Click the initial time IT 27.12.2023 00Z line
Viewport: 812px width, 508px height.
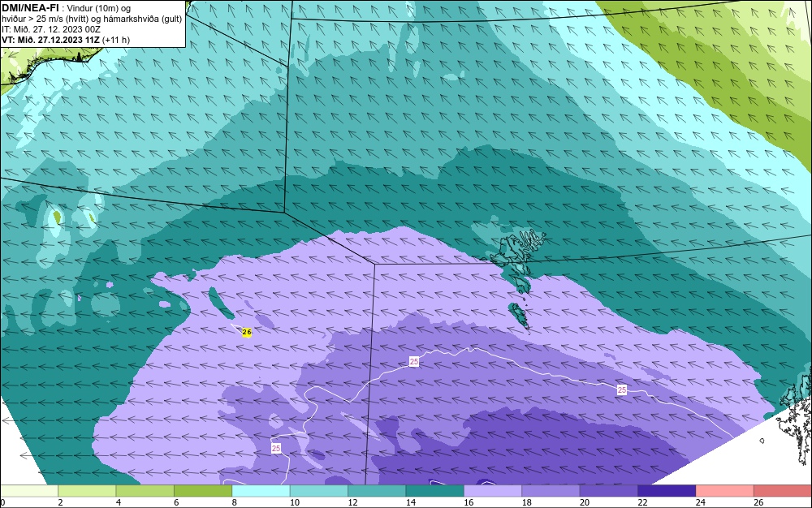[50, 29]
